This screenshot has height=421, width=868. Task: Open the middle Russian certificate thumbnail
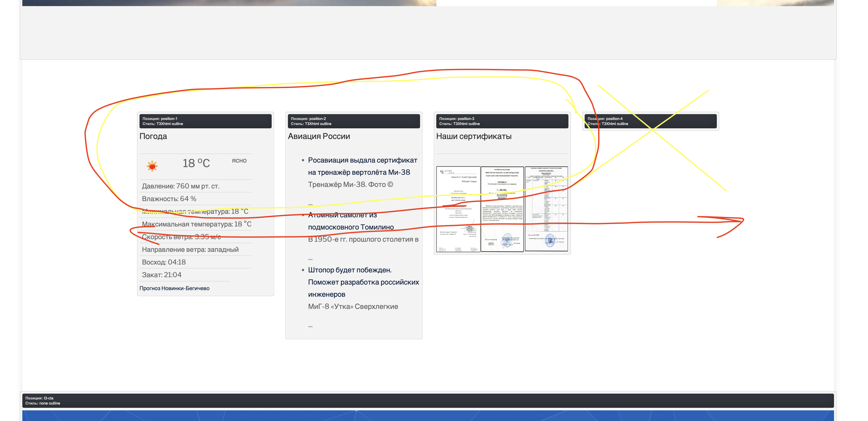pyautogui.click(x=502, y=209)
